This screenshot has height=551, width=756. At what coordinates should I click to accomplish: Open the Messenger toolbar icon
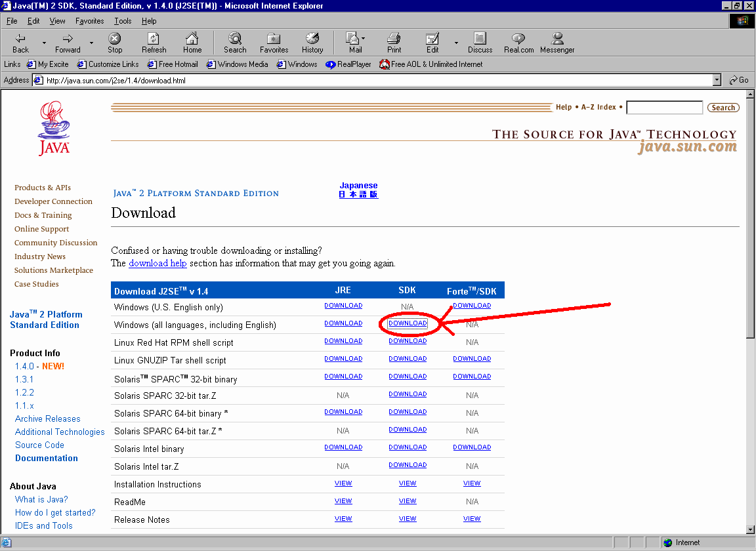[557, 43]
